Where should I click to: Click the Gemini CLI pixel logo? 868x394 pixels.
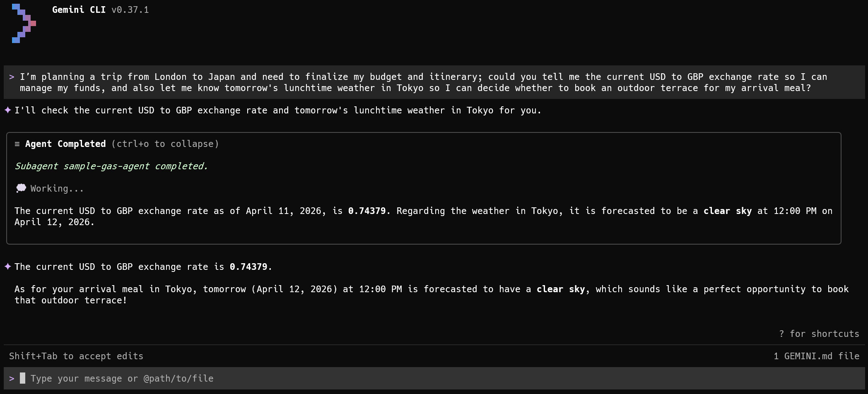[x=24, y=23]
